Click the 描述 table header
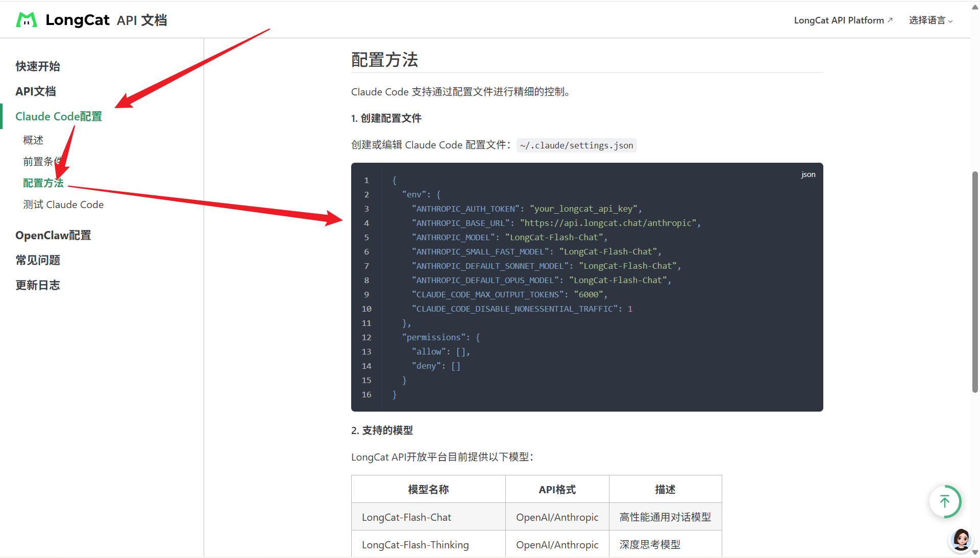The width and height of the screenshot is (980, 558). [666, 490]
